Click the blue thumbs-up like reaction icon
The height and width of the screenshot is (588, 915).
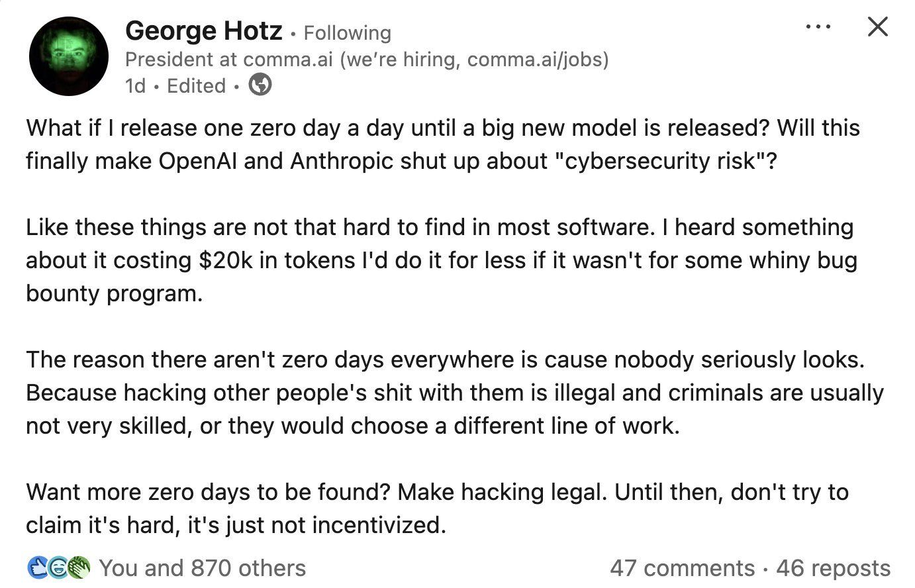pos(36,567)
